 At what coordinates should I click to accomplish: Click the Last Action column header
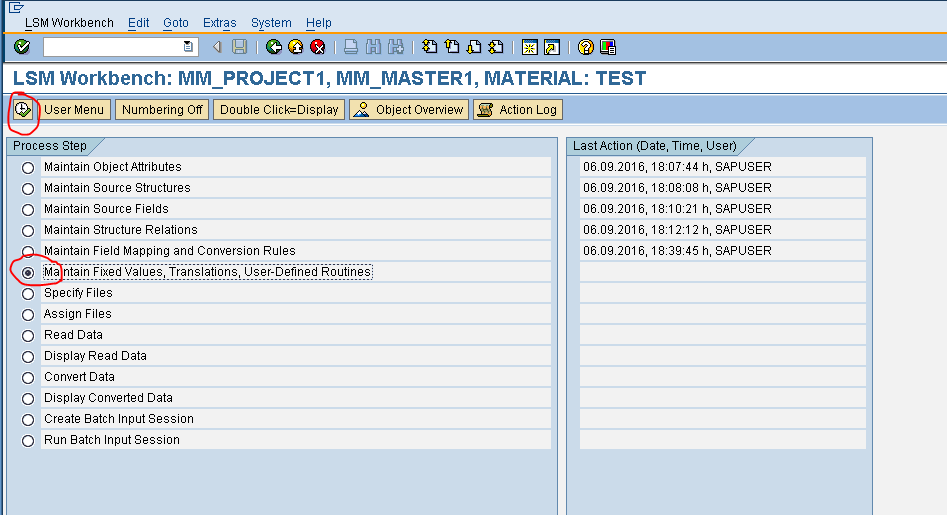click(655, 146)
